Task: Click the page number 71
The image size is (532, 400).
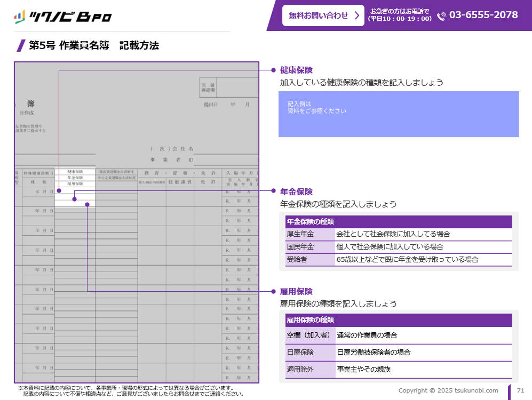Action: pos(520,390)
